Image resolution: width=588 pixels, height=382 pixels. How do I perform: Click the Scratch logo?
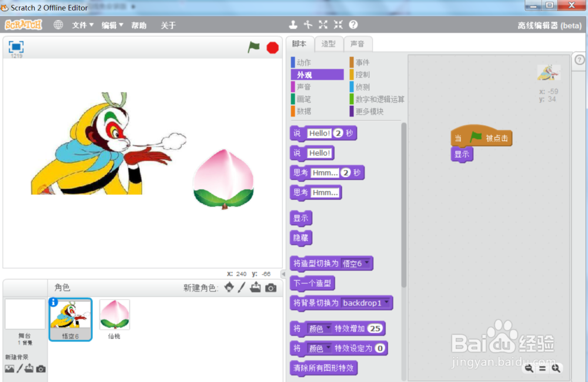[x=24, y=25]
